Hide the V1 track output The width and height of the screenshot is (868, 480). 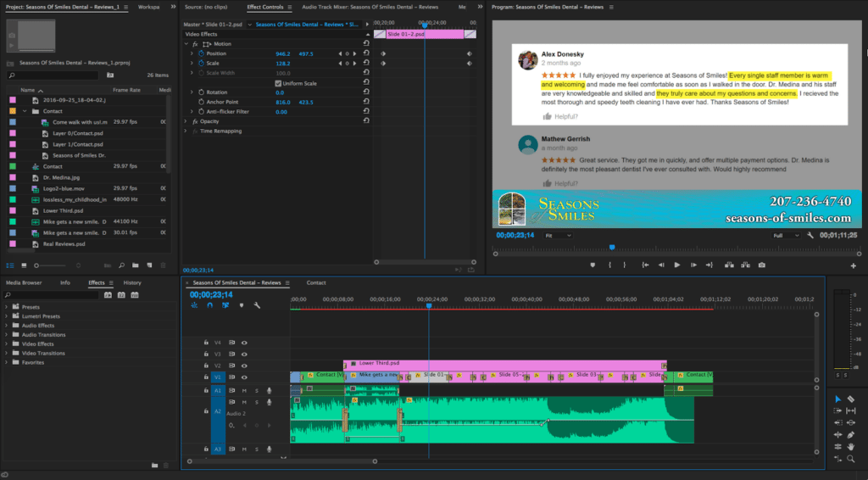pyautogui.click(x=244, y=377)
